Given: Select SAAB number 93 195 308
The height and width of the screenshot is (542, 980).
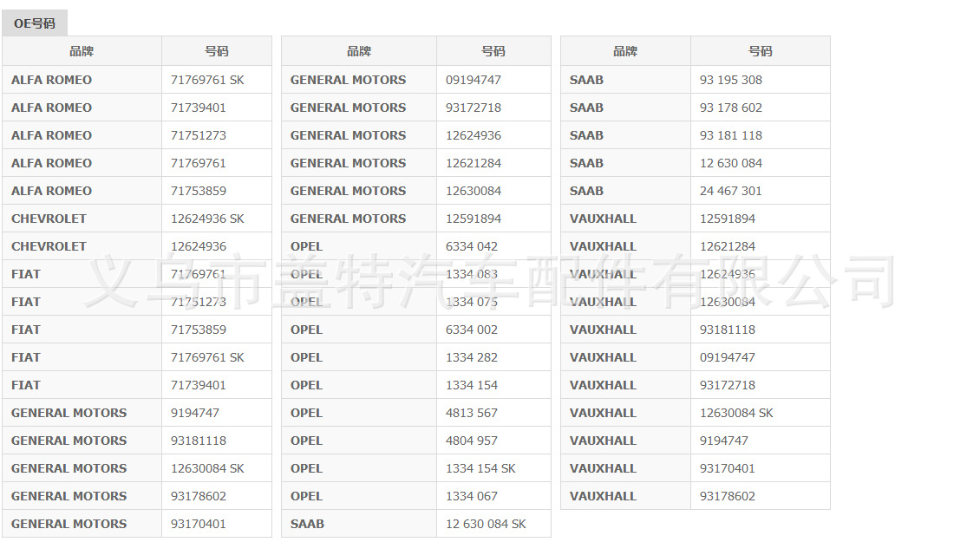Looking at the screenshot, I should [730, 80].
